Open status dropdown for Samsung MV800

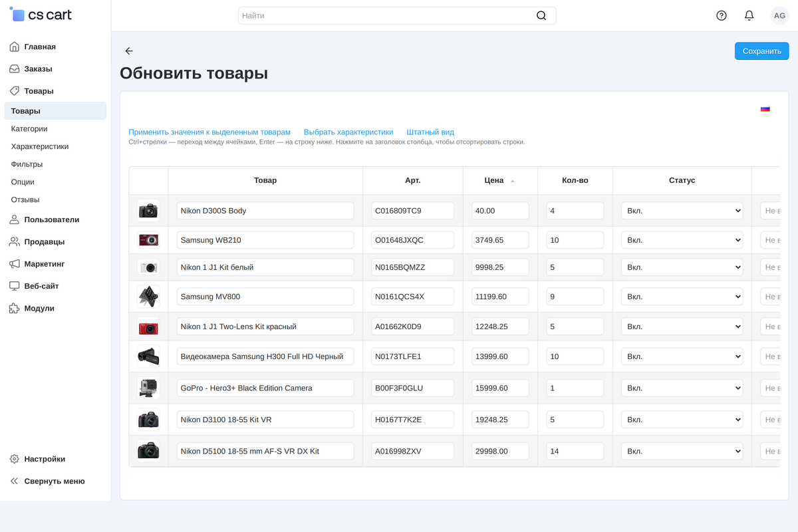coord(682,297)
